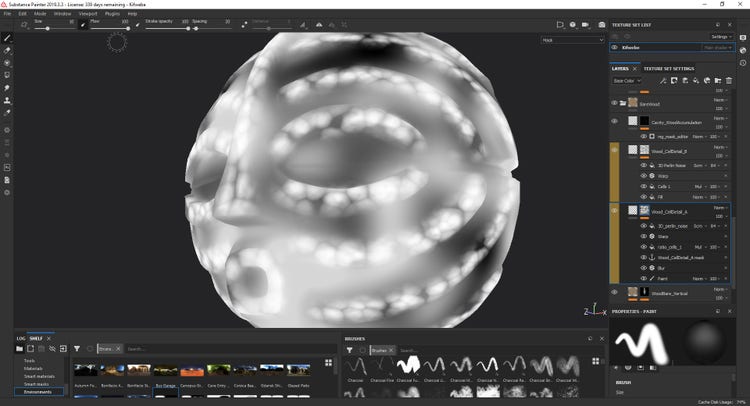Screen dimensions: 750x406
Task: Delete the selected layer with trash icon
Action: point(728,81)
